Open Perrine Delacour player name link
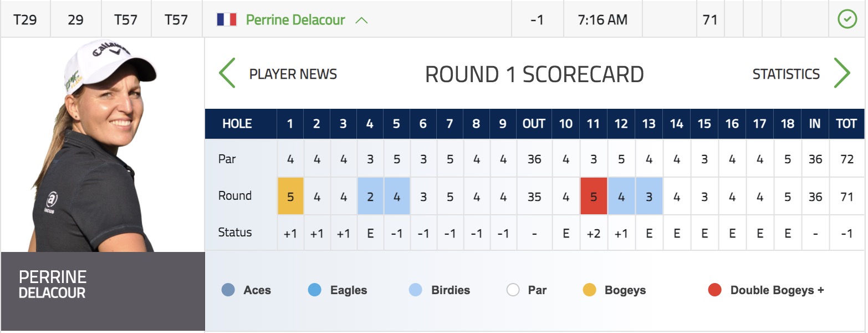 [x=295, y=20]
